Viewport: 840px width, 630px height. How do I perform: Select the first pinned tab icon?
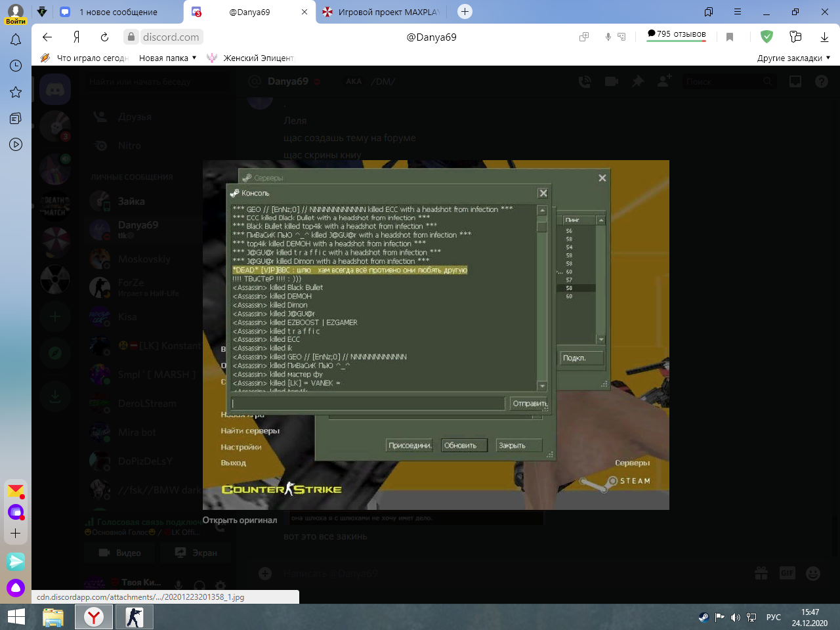(x=42, y=12)
